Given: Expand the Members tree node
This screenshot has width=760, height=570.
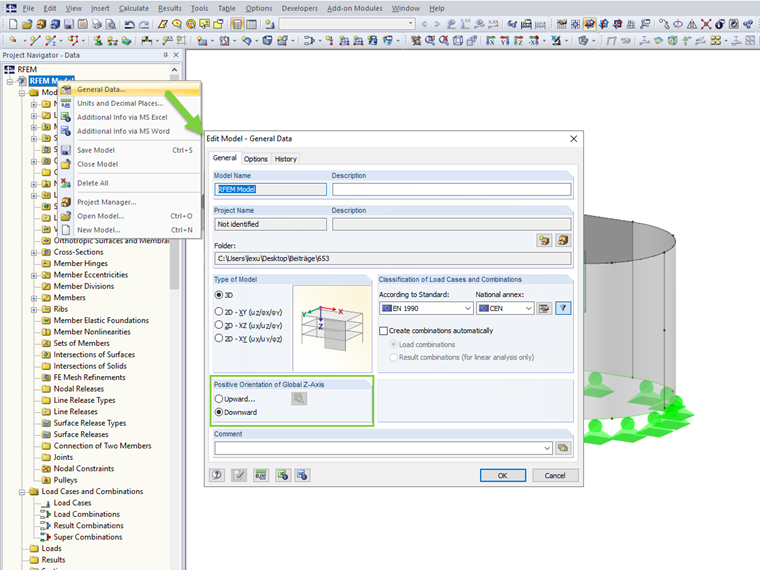Looking at the screenshot, I should [x=33, y=298].
